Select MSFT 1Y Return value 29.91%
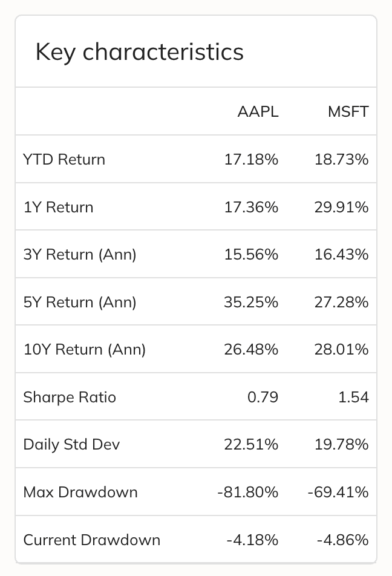The height and width of the screenshot is (576, 392). click(341, 208)
